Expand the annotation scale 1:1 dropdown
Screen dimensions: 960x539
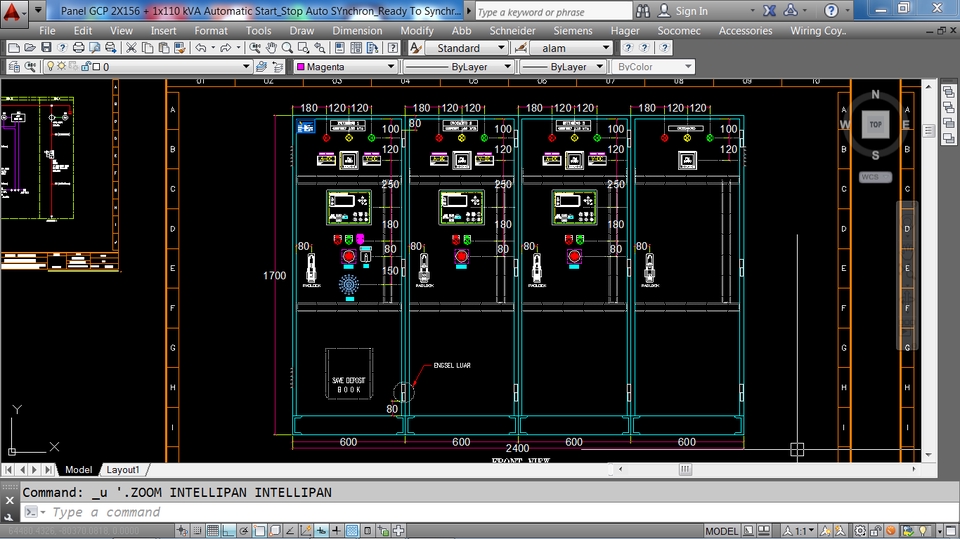coord(811,531)
